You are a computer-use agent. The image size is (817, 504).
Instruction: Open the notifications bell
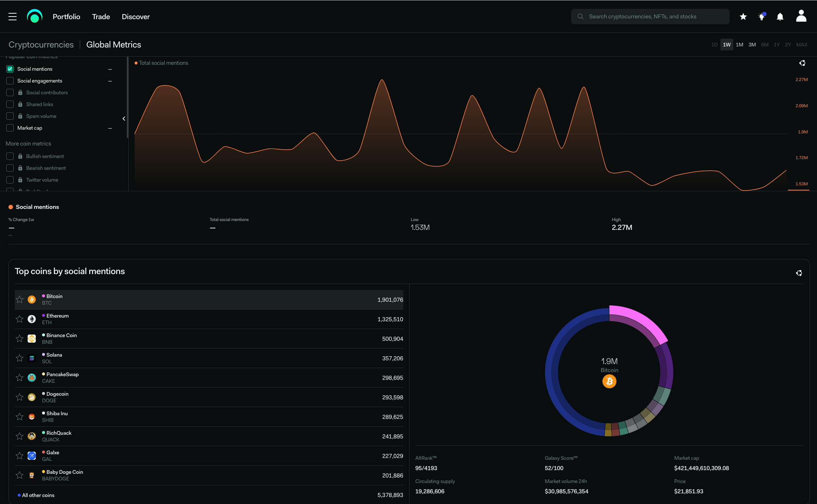(x=780, y=17)
